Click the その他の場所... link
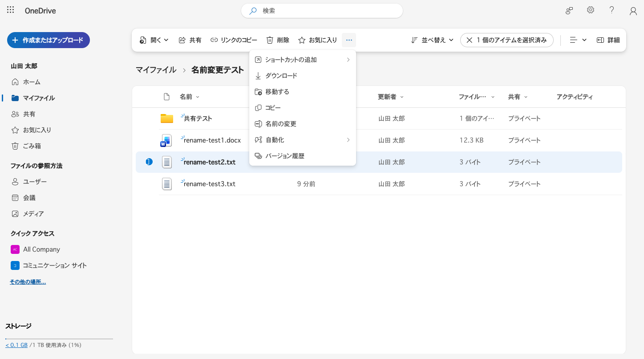 (x=28, y=282)
